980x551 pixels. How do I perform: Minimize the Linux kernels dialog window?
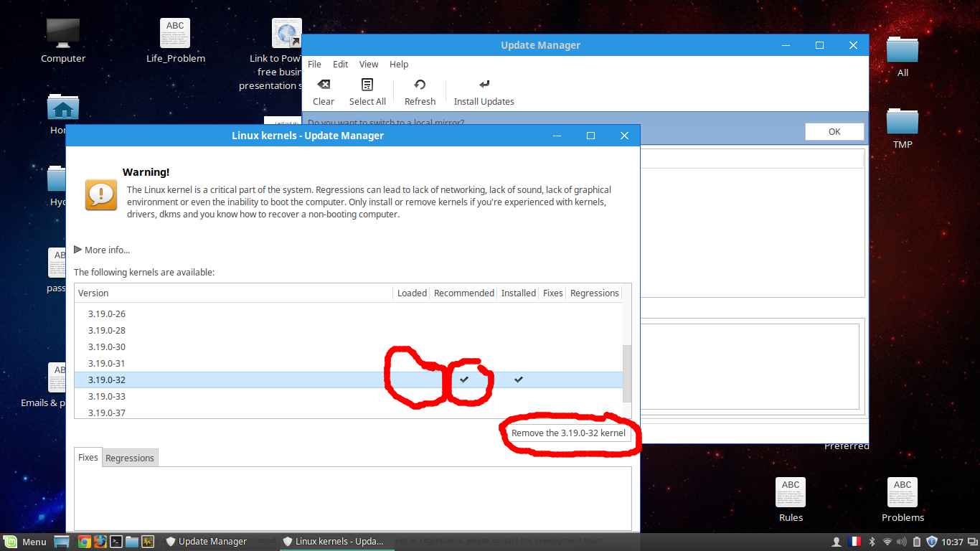(x=557, y=136)
